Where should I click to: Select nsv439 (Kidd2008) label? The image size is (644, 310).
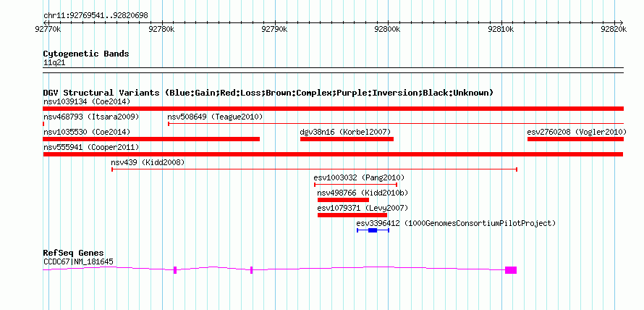point(148,162)
